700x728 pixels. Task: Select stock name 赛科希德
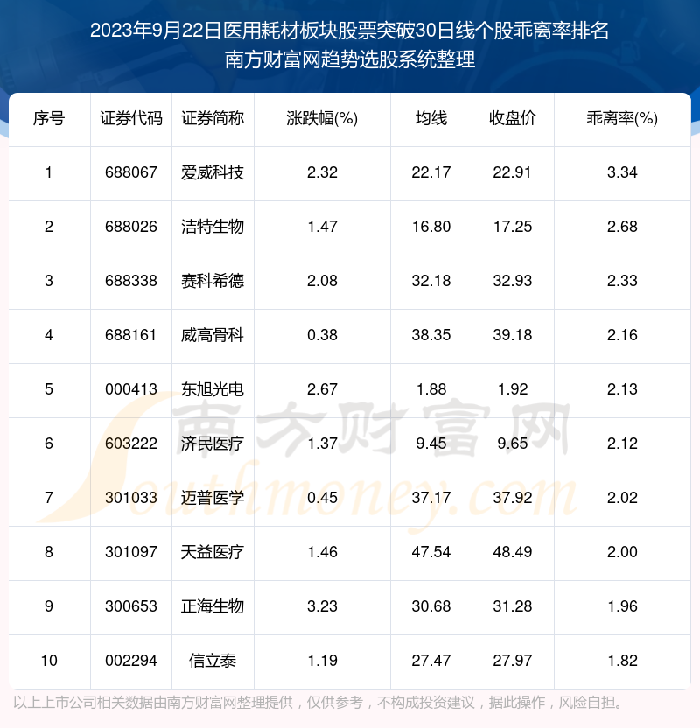tap(213, 281)
